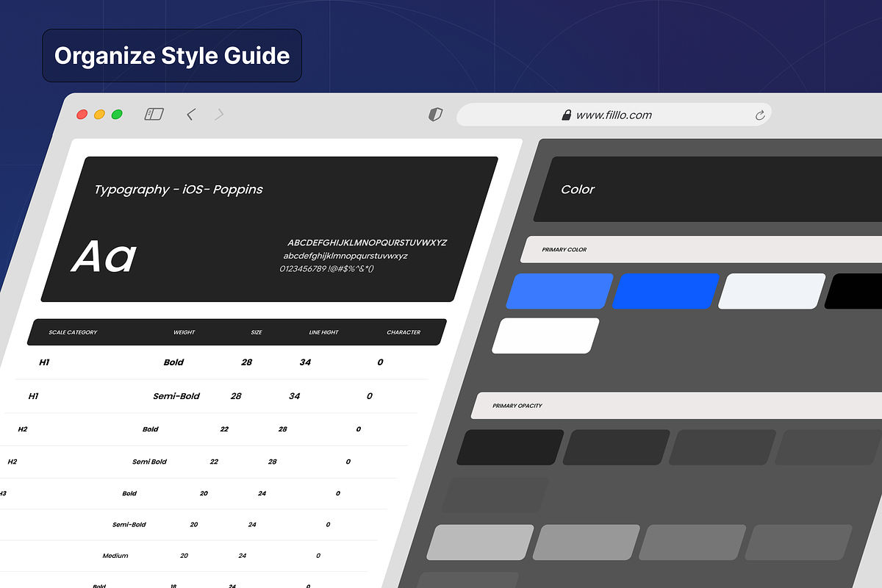Select the pale grey-white color swatch
The width and height of the screenshot is (882, 588).
pos(772,291)
